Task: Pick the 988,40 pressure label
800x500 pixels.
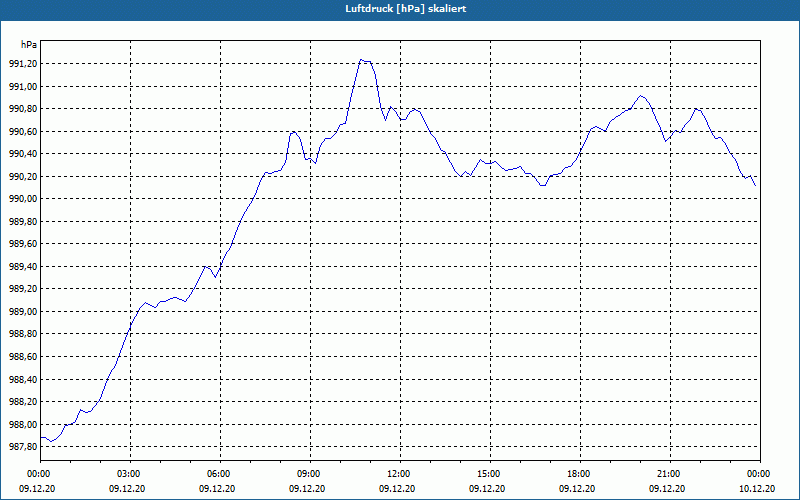Action: [23, 379]
